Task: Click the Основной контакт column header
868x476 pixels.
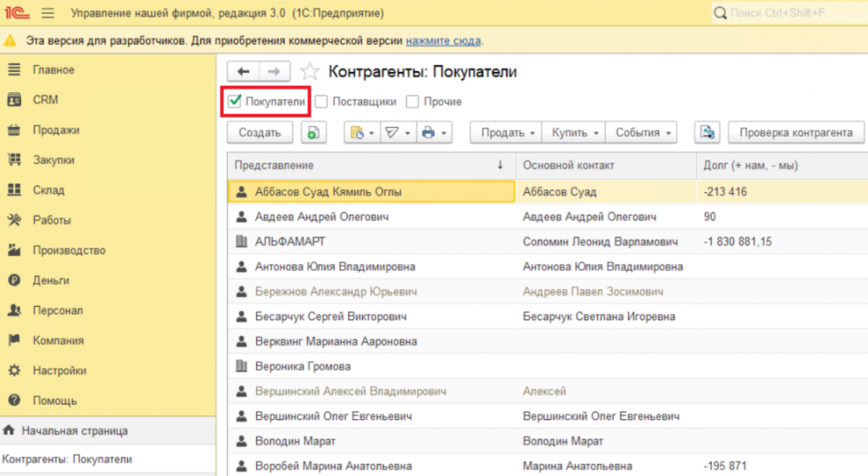Action: point(605,165)
